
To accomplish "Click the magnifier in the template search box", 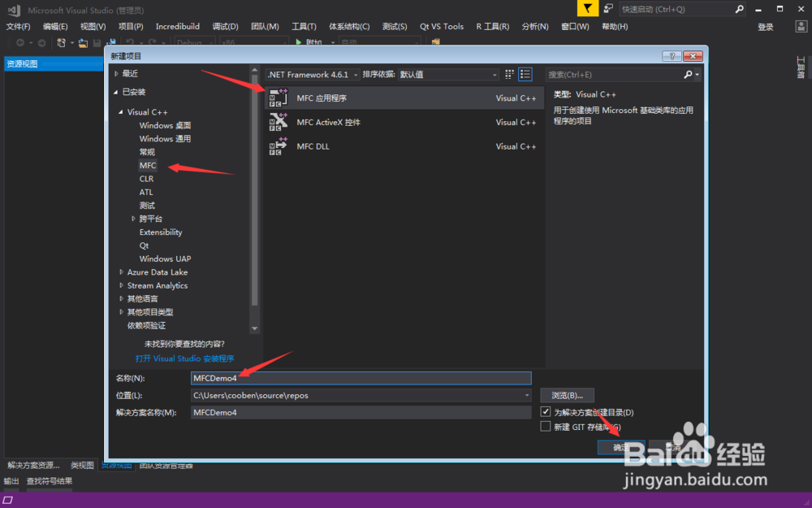I will click(688, 75).
